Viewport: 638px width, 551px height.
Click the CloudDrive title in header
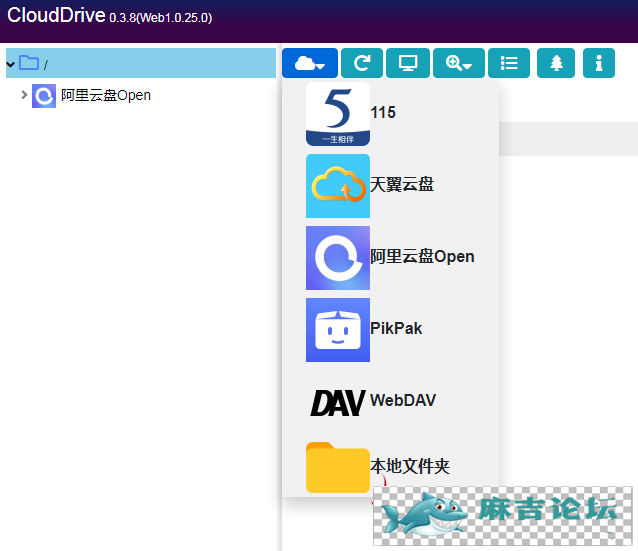56,15
